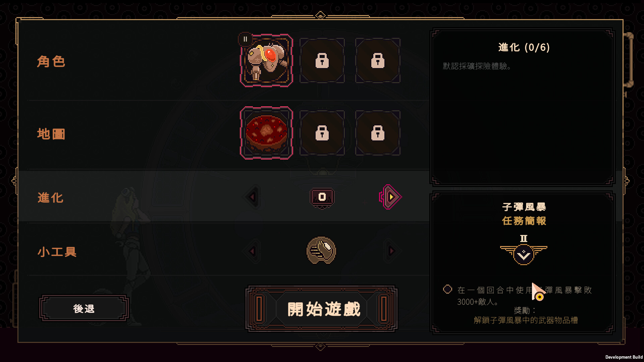Select the unlocked robot character portrait
644x362 pixels.
(266, 61)
